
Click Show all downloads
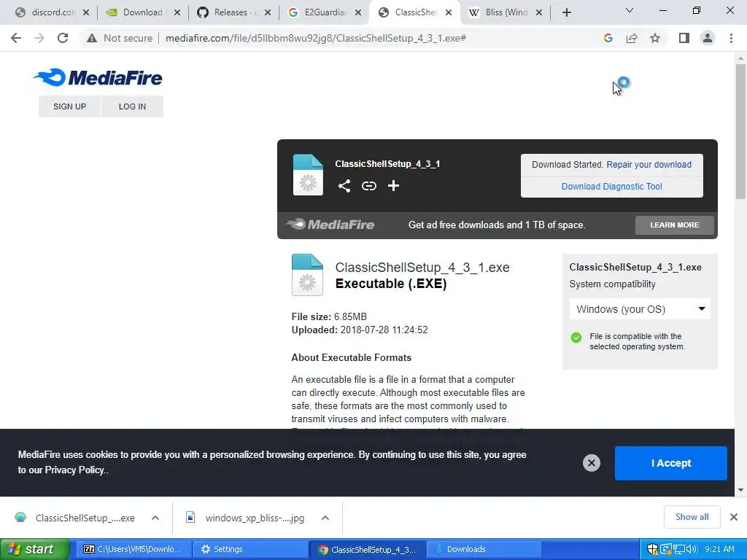[692, 517]
